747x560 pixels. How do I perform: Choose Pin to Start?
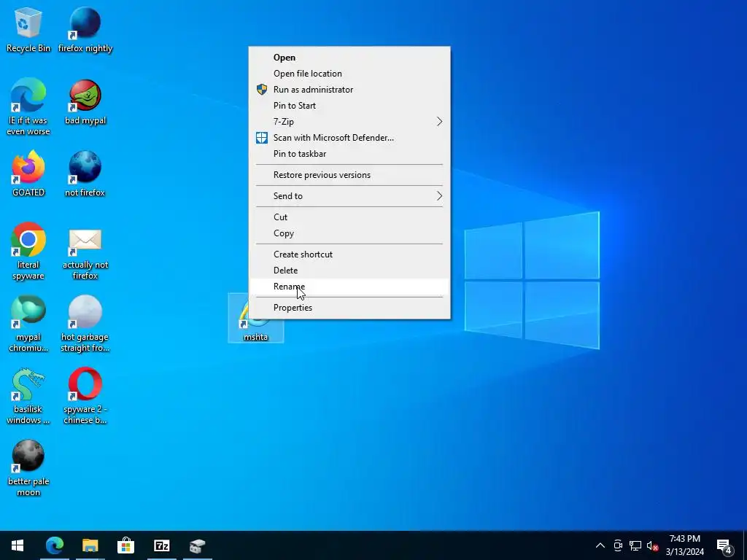[x=349, y=106]
